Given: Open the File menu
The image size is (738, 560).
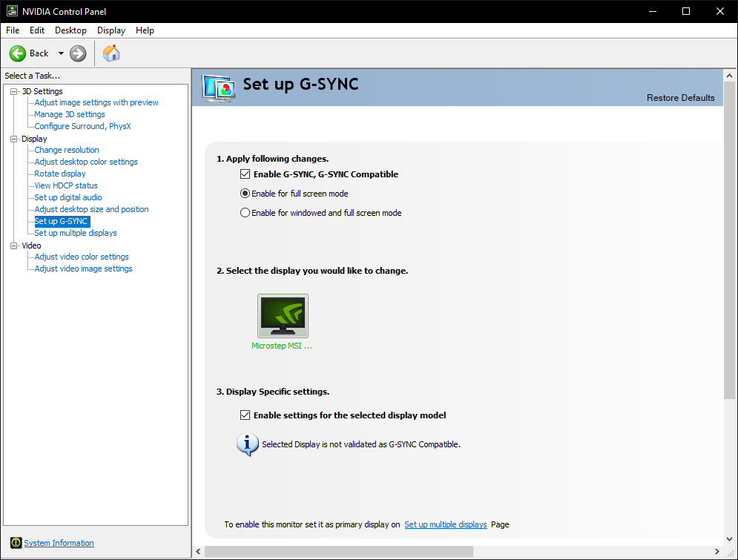Looking at the screenshot, I should click(x=13, y=30).
